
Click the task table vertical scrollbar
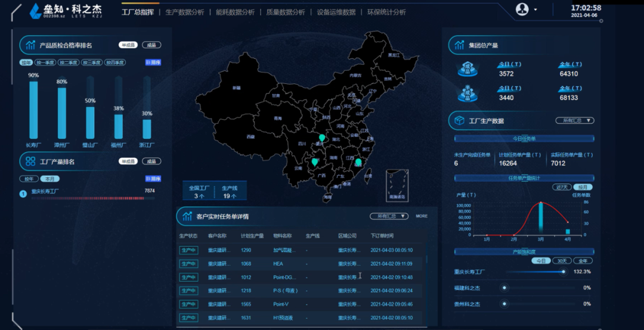click(426, 260)
